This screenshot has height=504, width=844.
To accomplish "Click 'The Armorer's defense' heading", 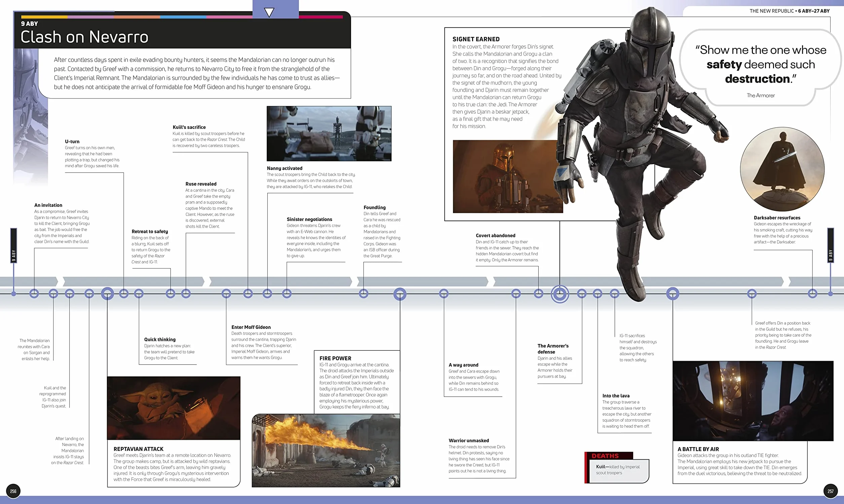I will coord(553,349).
